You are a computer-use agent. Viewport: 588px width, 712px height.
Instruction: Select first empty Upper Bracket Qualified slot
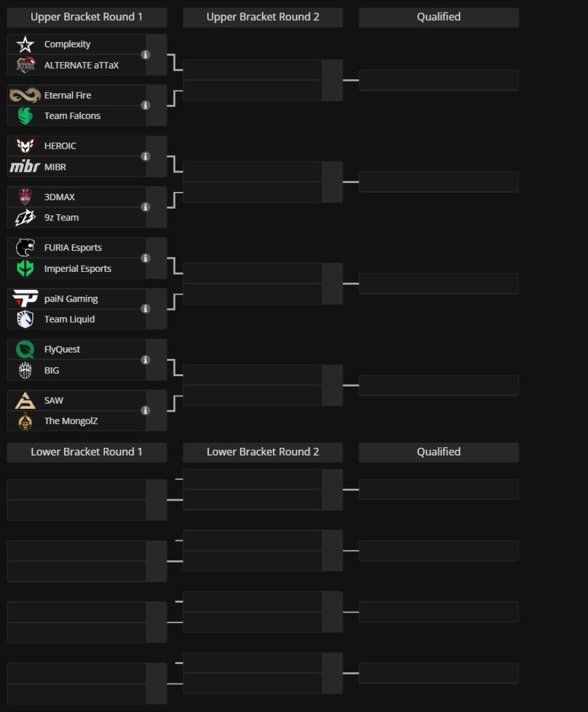pyautogui.click(x=439, y=80)
